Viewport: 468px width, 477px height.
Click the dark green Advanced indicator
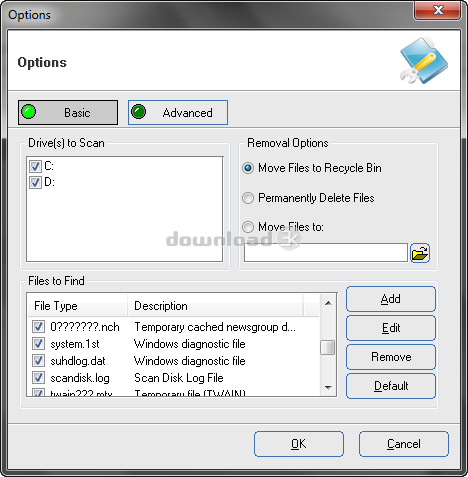pos(138,112)
